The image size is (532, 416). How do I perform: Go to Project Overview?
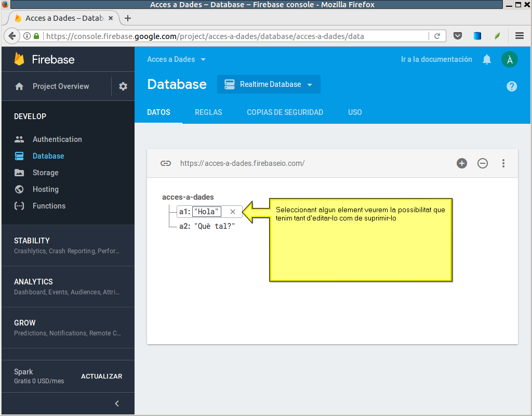click(x=61, y=86)
